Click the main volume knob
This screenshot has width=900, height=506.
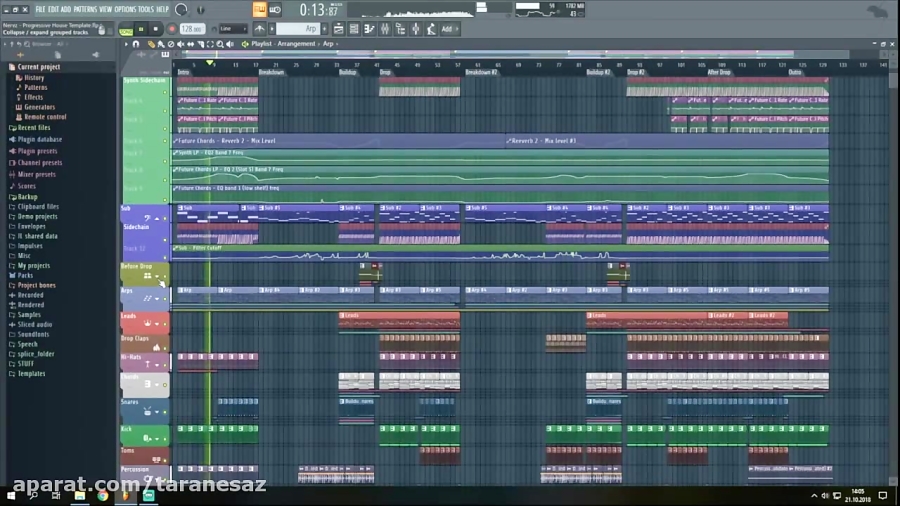(x=181, y=9)
